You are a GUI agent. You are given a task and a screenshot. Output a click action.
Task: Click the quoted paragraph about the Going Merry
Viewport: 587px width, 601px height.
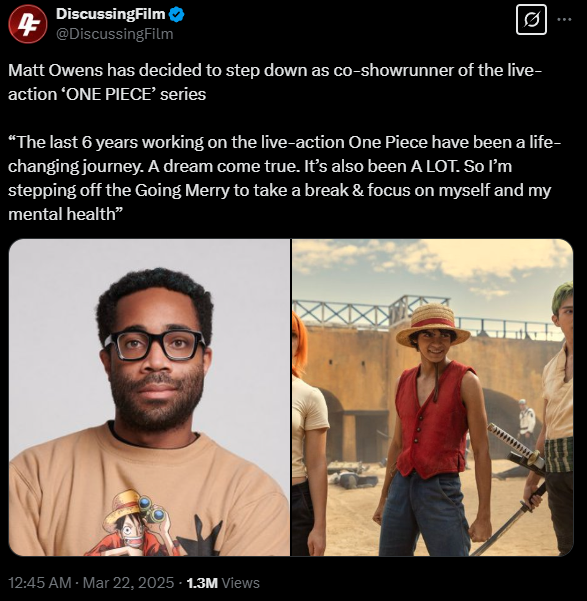pyautogui.click(x=284, y=178)
